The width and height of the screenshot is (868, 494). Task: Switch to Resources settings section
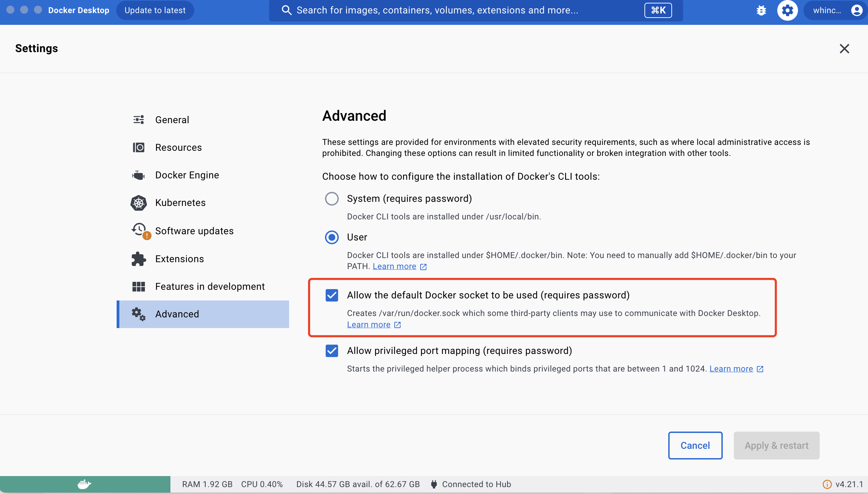point(178,147)
